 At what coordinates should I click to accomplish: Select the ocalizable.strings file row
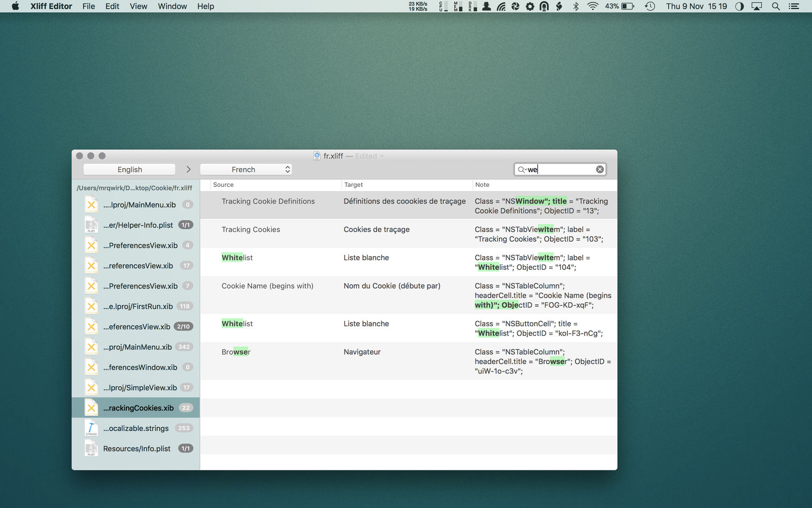[x=136, y=428]
